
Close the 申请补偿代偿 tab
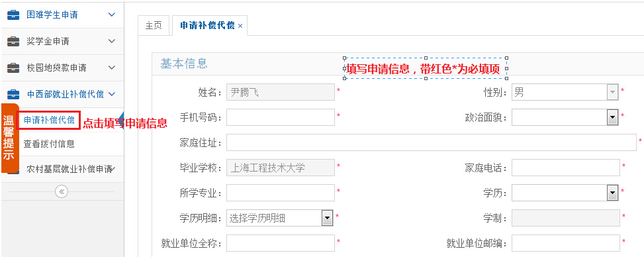[240, 26]
